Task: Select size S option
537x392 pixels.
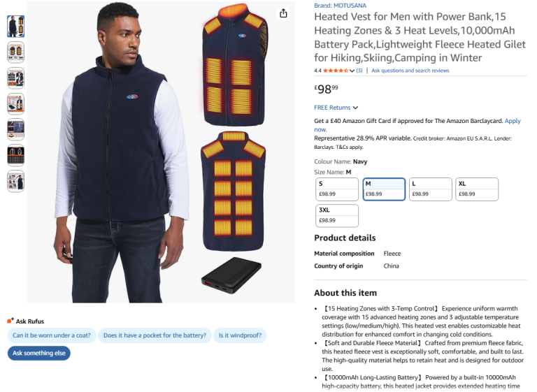Action: 337,189
